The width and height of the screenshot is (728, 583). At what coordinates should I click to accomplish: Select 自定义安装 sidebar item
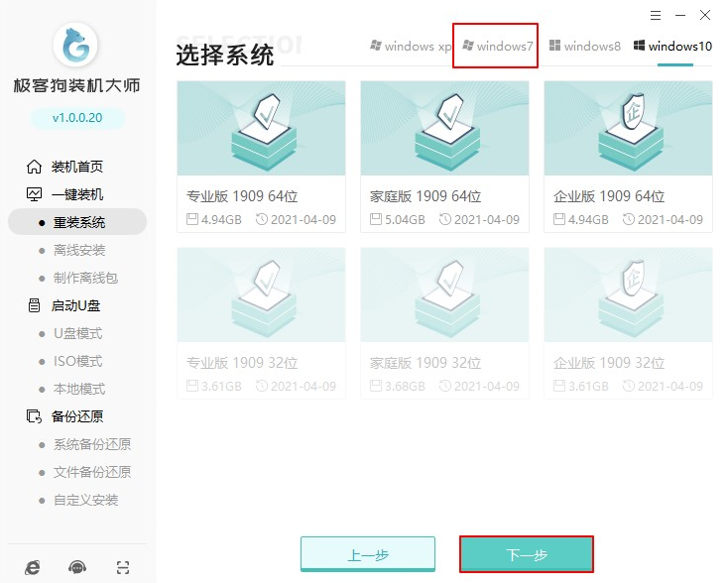click(85, 500)
